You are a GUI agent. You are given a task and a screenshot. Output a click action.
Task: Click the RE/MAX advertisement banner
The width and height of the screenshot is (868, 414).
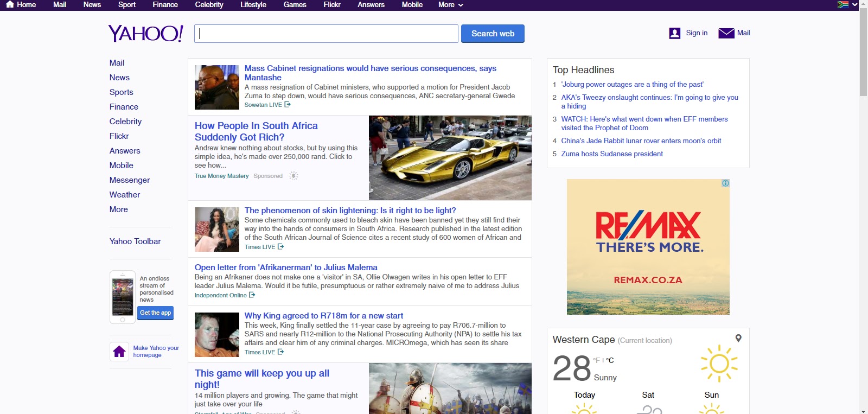tap(648, 247)
